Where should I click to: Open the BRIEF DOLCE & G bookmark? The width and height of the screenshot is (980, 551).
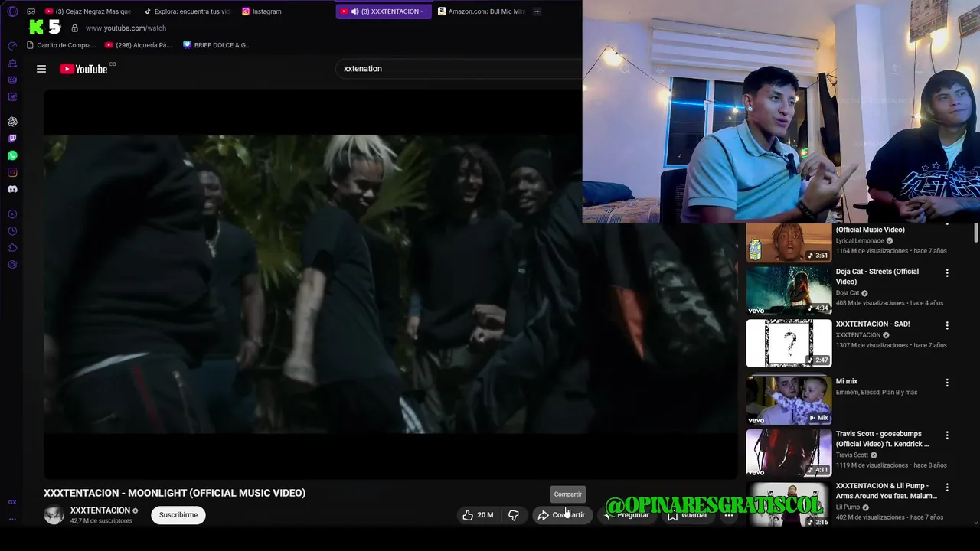click(x=217, y=45)
